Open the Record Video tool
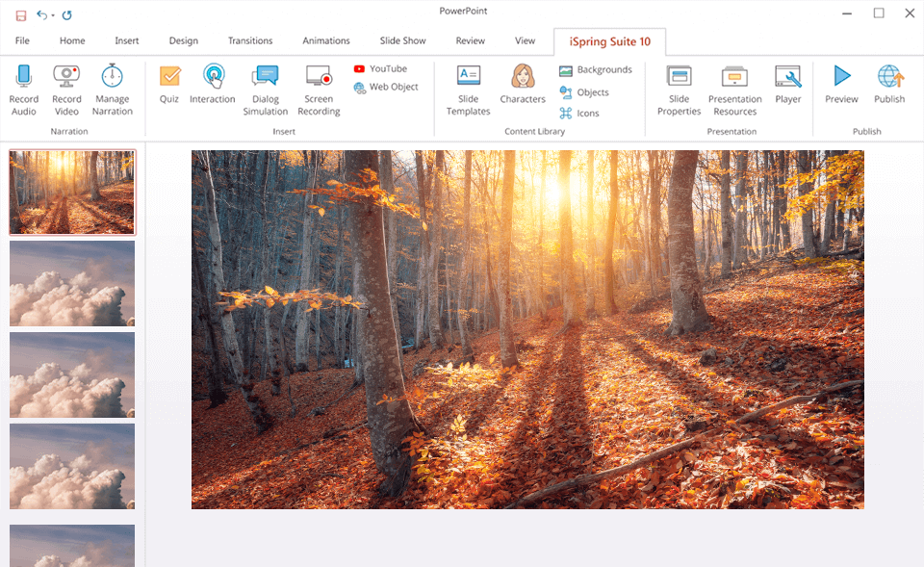The width and height of the screenshot is (924, 567). pyautogui.click(x=65, y=87)
